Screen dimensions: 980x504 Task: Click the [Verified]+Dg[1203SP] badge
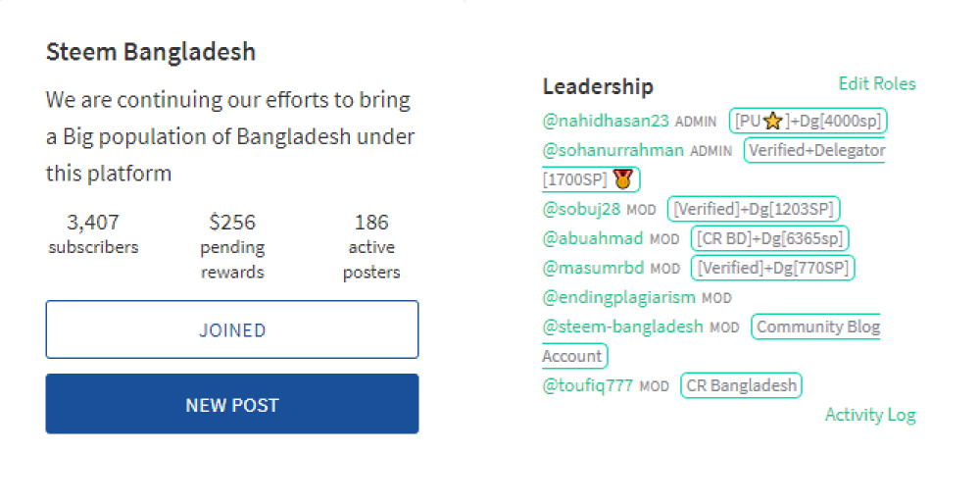(x=753, y=209)
